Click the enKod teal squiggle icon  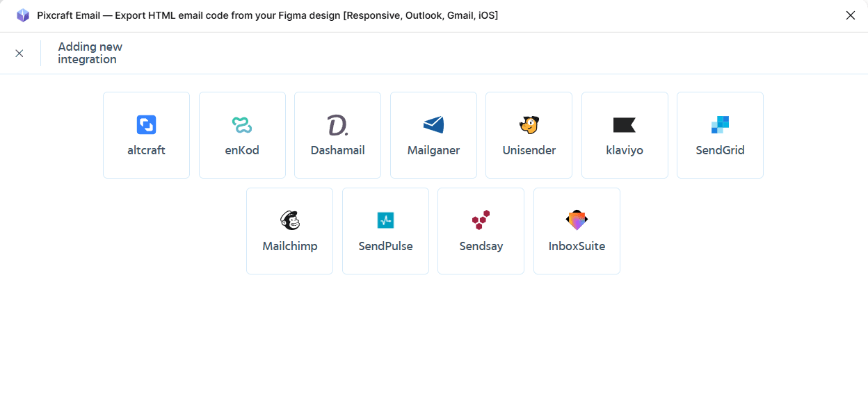click(x=242, y=125)
